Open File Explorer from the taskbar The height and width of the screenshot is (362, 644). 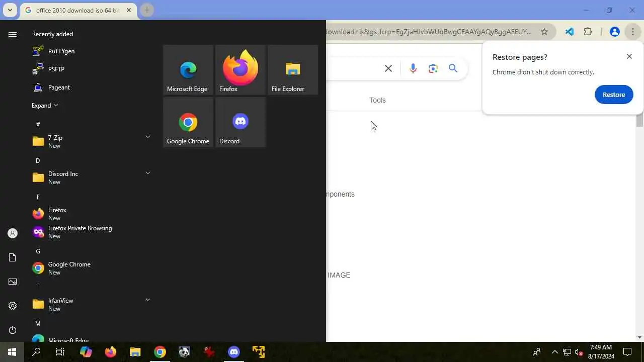(x=135, y=352)
